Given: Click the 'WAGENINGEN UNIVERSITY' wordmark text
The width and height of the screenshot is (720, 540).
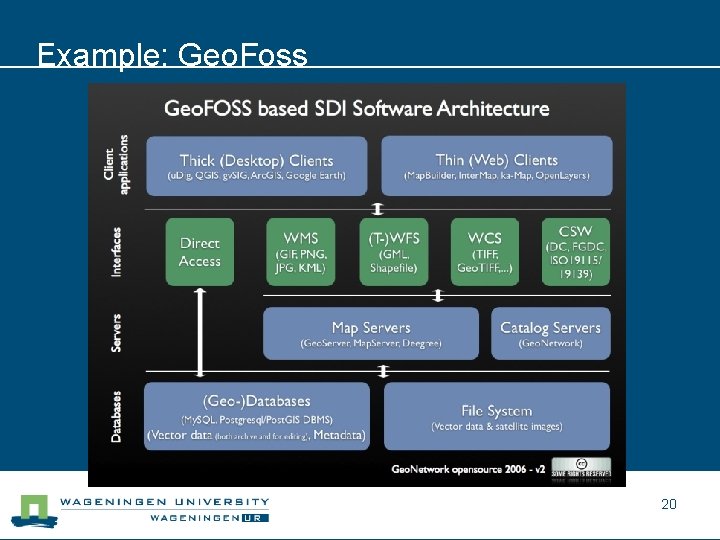Looking at the screenshot, I should point(164,502).
